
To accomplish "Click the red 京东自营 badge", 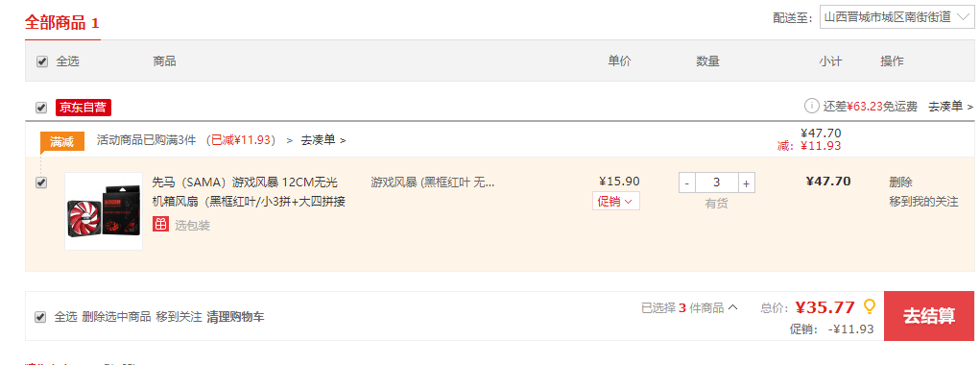I will [x=84, y=108].
